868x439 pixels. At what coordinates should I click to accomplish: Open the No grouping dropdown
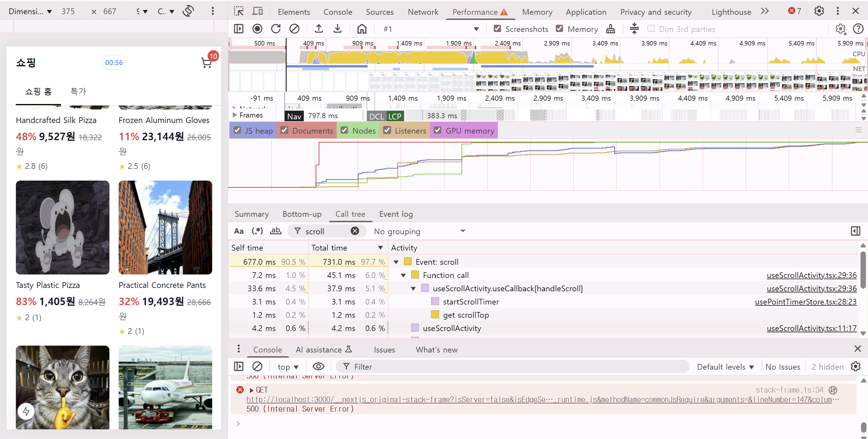pos(420,231)
